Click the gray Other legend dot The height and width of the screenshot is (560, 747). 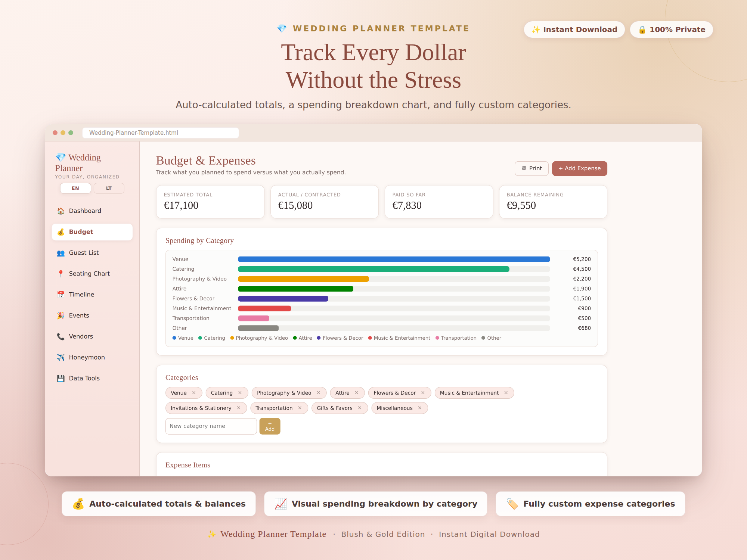(483, 338)
